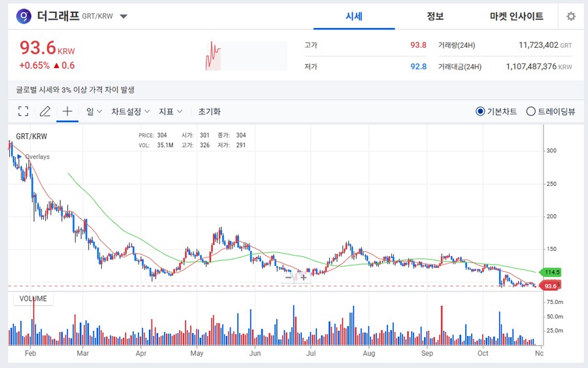Click the VOL: 35.1M readout

(x=156, y=145)
